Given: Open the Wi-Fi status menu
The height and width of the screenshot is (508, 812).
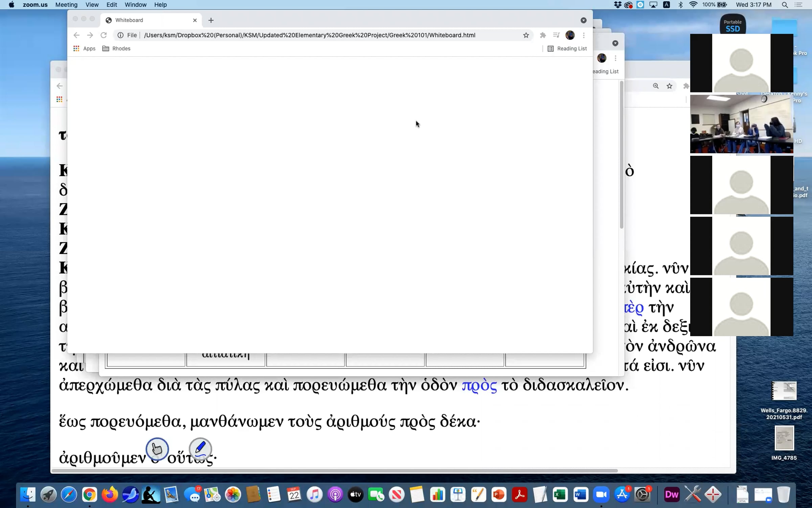Looking at the screenshot, I should (x=693, y=5).
